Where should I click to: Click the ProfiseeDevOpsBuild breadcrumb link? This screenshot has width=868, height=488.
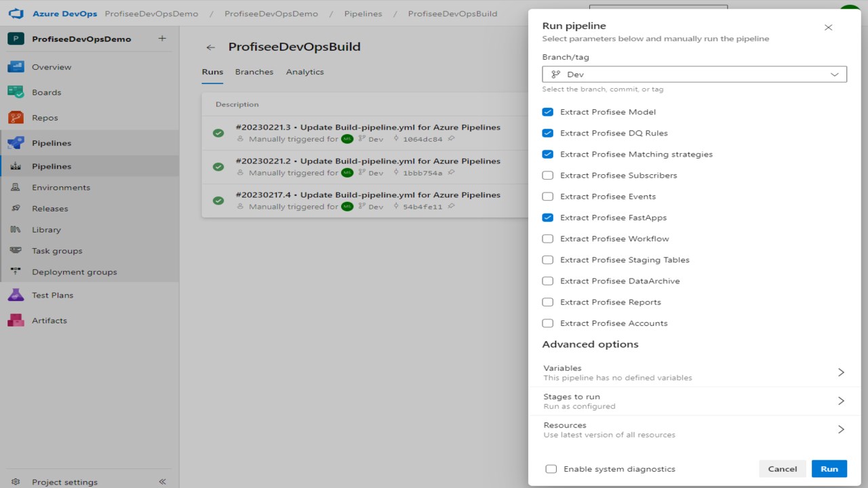tap(452, 14)
